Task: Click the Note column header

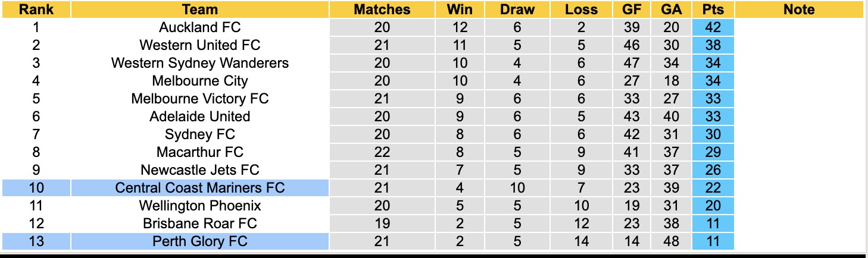Action: (x=799, y=10)
